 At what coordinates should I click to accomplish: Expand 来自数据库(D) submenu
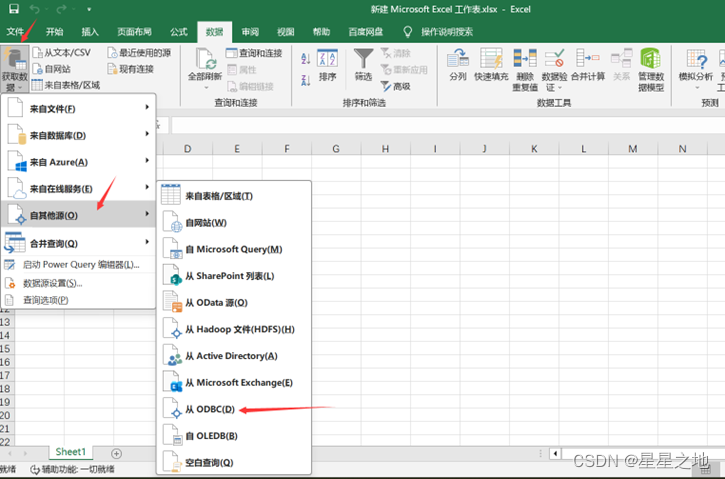(78, 135)
